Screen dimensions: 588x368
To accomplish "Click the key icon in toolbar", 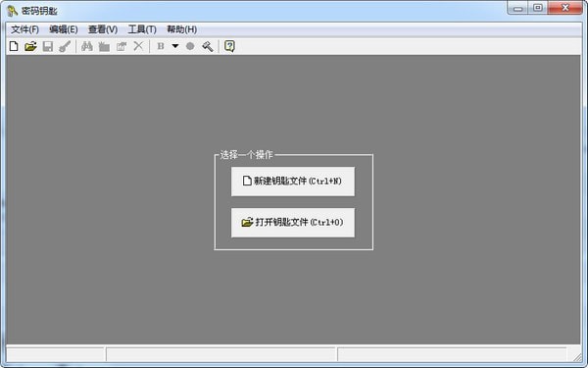I will pos(65,46).
